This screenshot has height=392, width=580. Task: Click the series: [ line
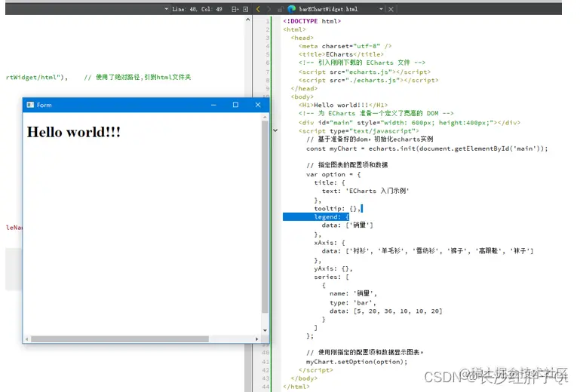pyautogui.click(x=331, y=277)
